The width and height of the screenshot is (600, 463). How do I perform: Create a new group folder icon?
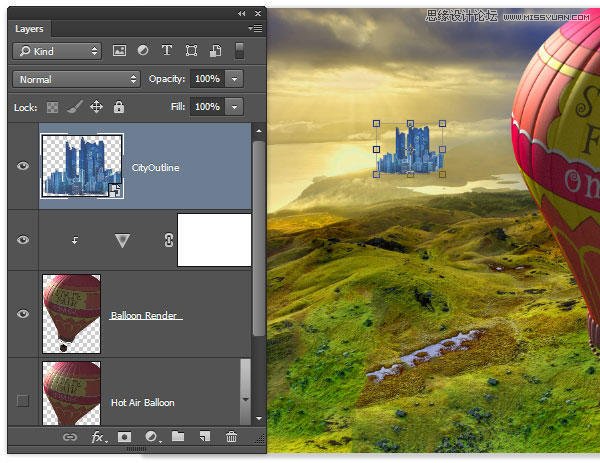pyautogui.click(x=178, y=436)
